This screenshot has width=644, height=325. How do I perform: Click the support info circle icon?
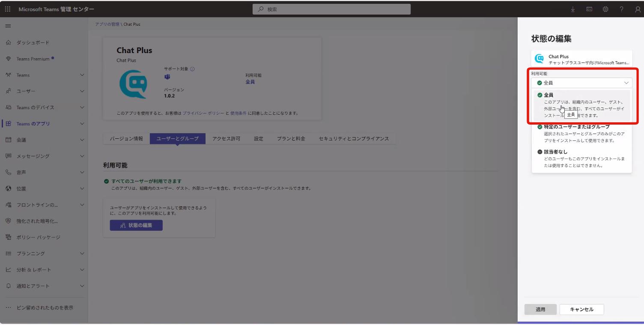(x=192, y=69)
